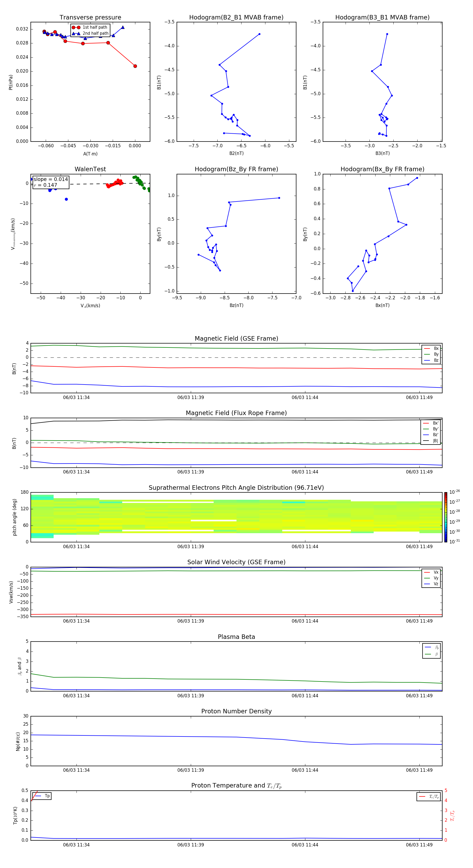This screenshot has width=473, height=868.
Task: Click the "A(T·m)" x-axis label
Action: coord(90,154)
